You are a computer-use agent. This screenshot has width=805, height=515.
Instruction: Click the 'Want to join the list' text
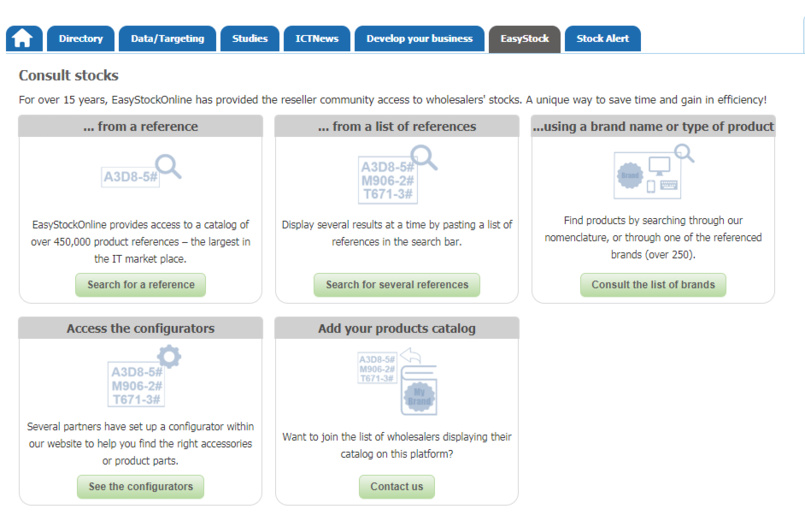coord(397,445)
